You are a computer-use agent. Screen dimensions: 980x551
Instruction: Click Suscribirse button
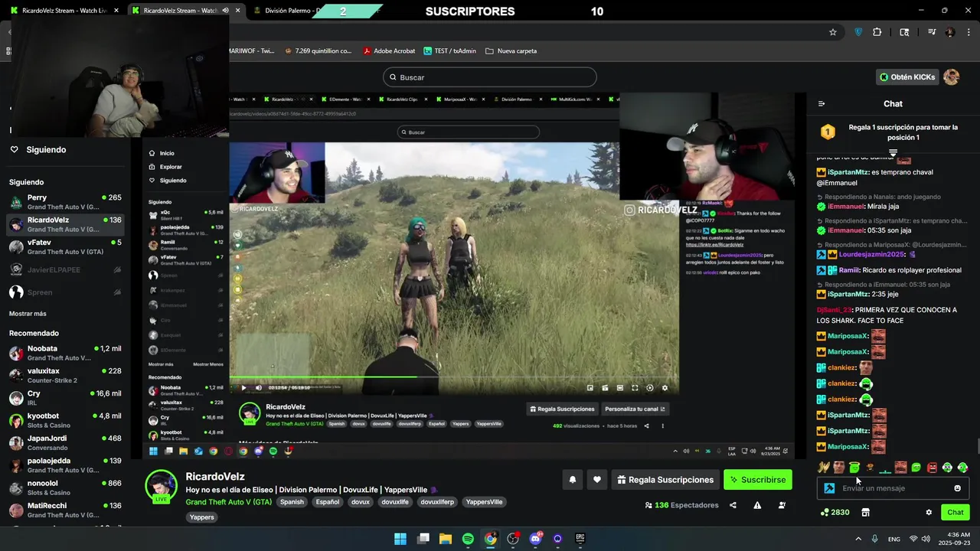pos(758,480)
